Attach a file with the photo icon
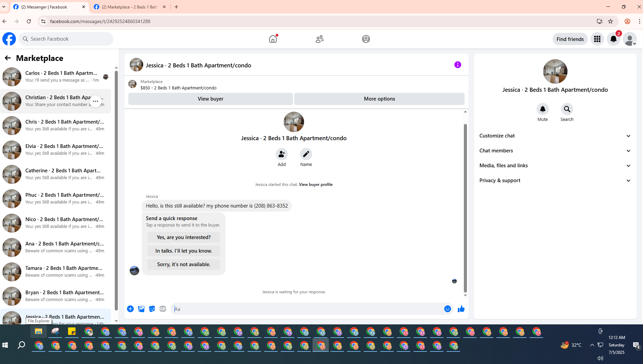 [x=141, y=309]
